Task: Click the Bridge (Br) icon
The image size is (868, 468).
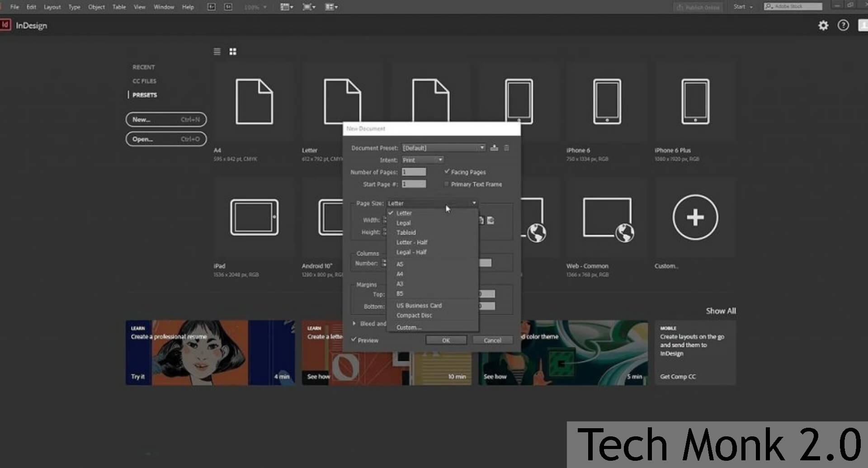Action: pos(211,7)
